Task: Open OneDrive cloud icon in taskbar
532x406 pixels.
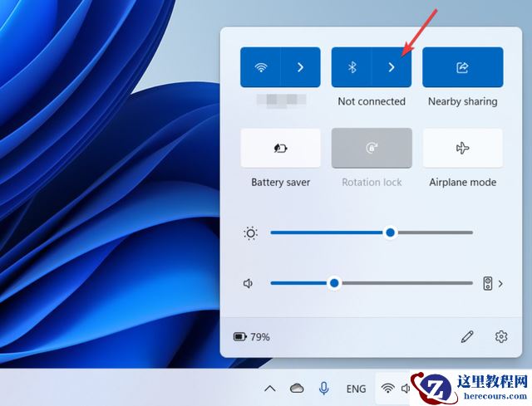Action: click(297, 388)
